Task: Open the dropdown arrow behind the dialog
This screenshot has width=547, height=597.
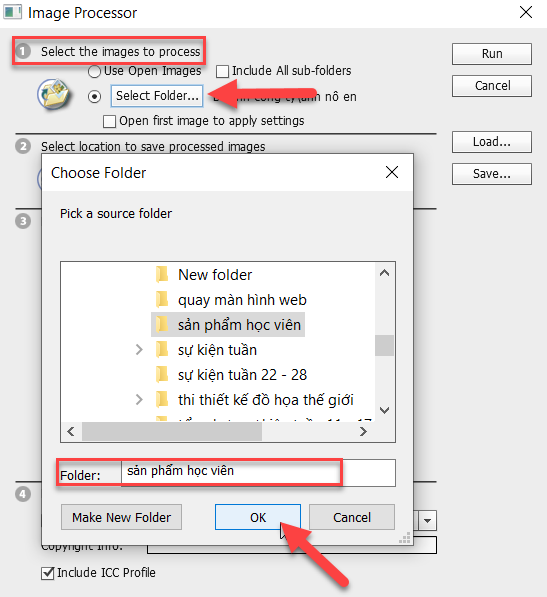Action: (427, 520)
